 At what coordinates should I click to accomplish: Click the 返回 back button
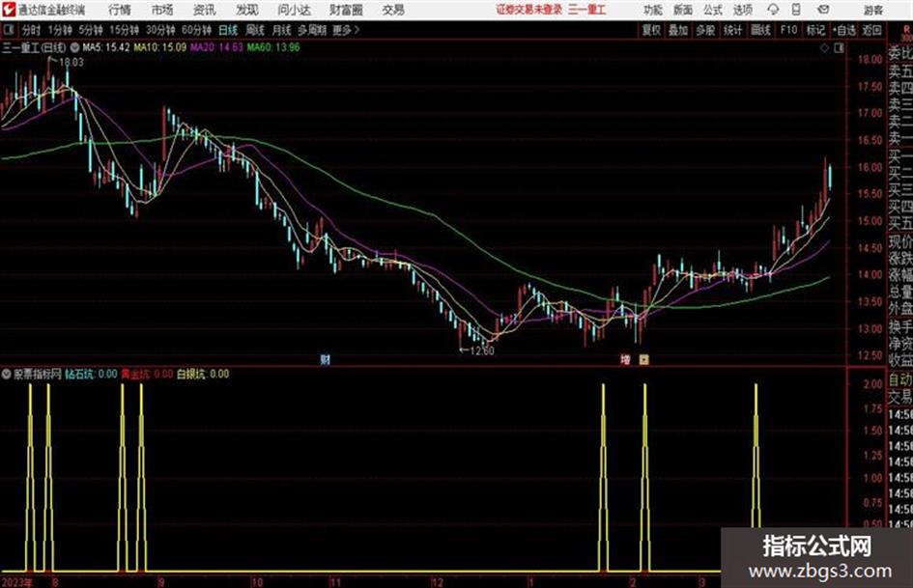point(871,30)
